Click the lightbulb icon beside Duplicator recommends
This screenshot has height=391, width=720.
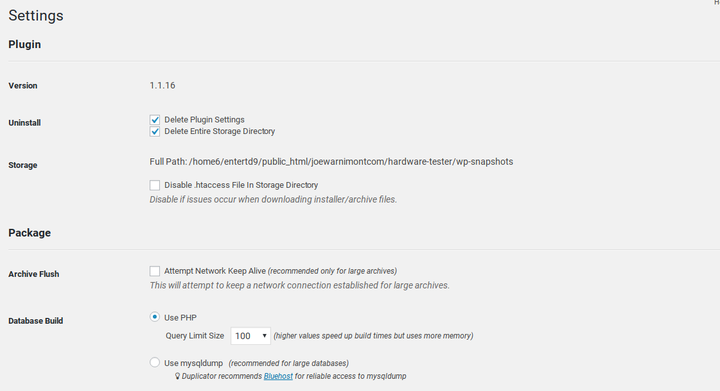(177, 376)
